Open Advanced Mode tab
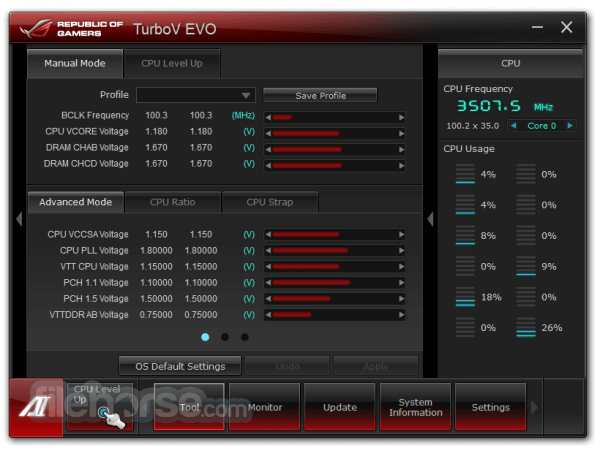The height and width of the screenshot is (453, 600). [x=76, y=202]
